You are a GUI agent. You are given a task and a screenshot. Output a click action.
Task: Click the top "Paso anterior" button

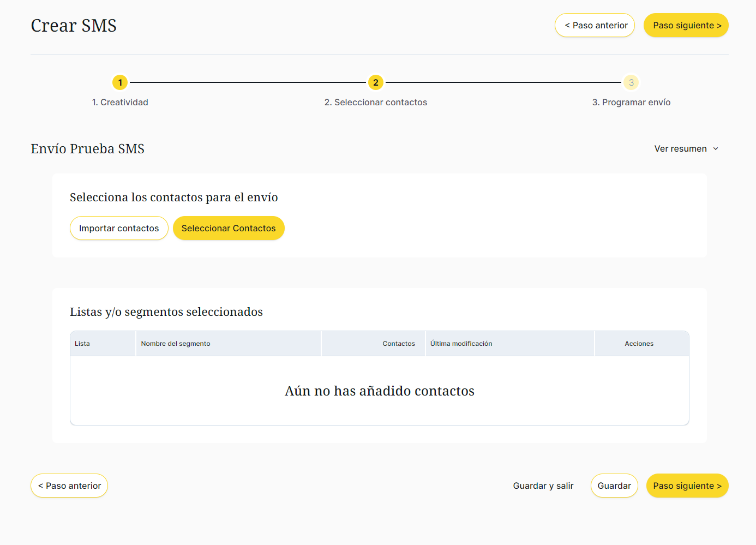(595, 26)
